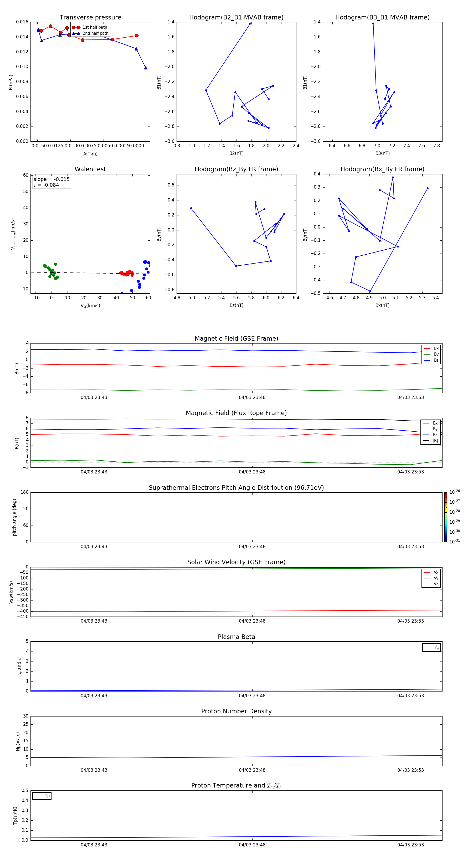The width and height of the screenshot is (473, 868).
Task: Click the 'Np(#/cc)' axis label
Action: point(18,741)
